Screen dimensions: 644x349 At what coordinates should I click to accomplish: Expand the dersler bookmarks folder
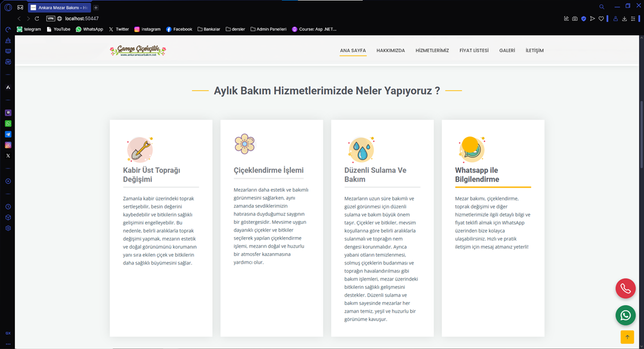click(236, 29)
